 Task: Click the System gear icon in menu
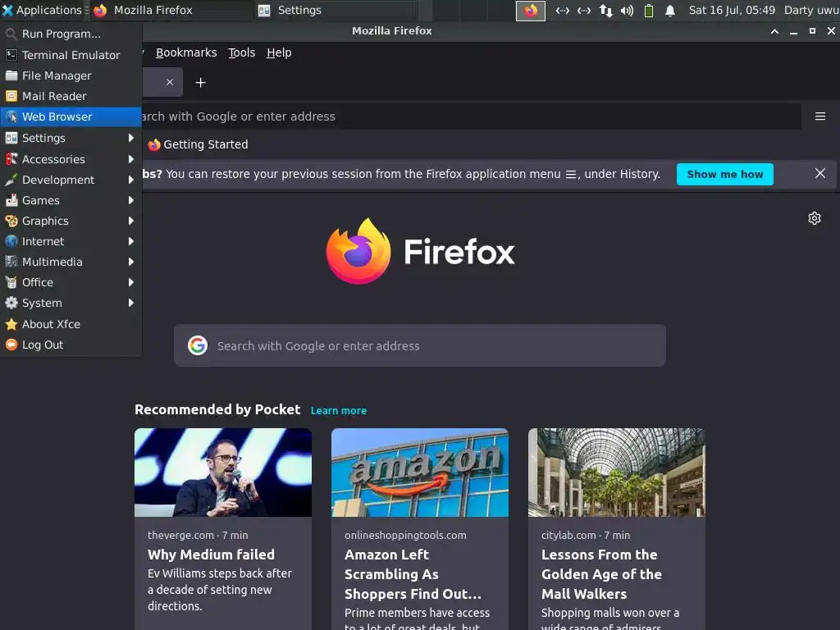(11, 303)
